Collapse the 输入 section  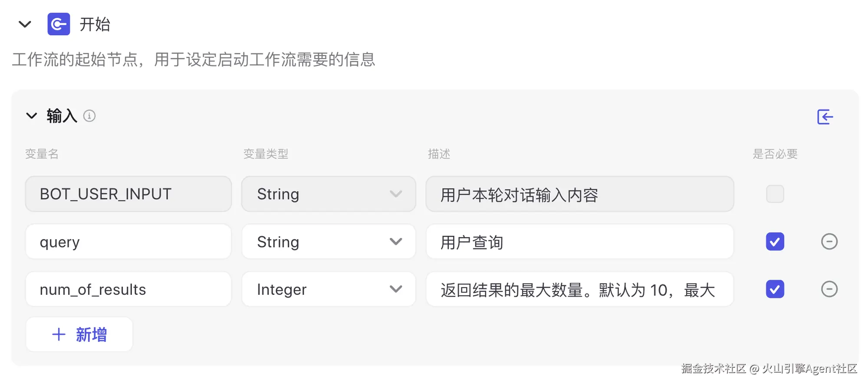point(32,116)
